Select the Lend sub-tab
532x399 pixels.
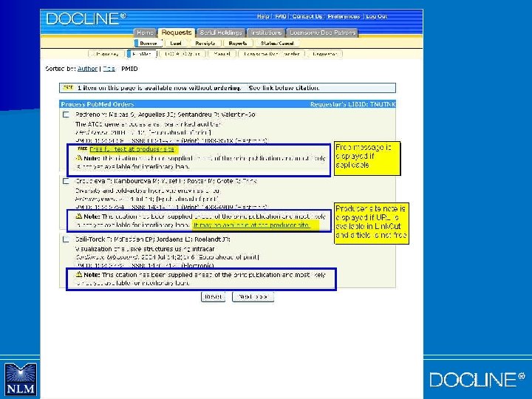coord(176,43)
